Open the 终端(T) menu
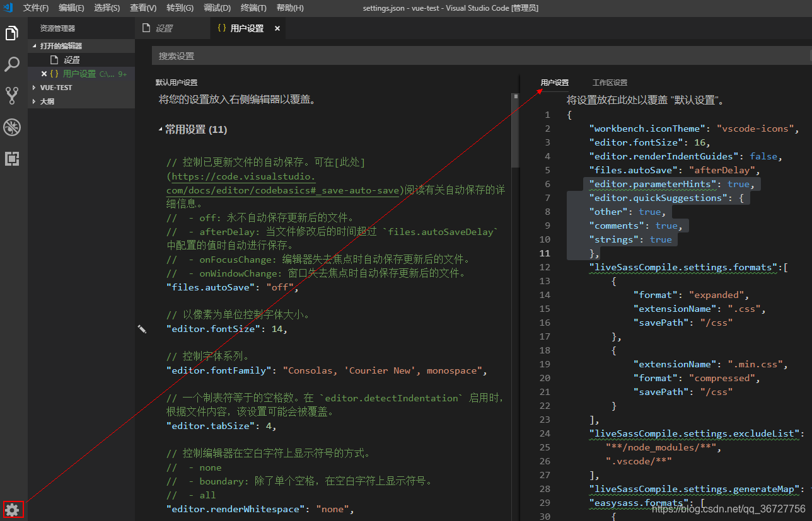 point(253,8)
